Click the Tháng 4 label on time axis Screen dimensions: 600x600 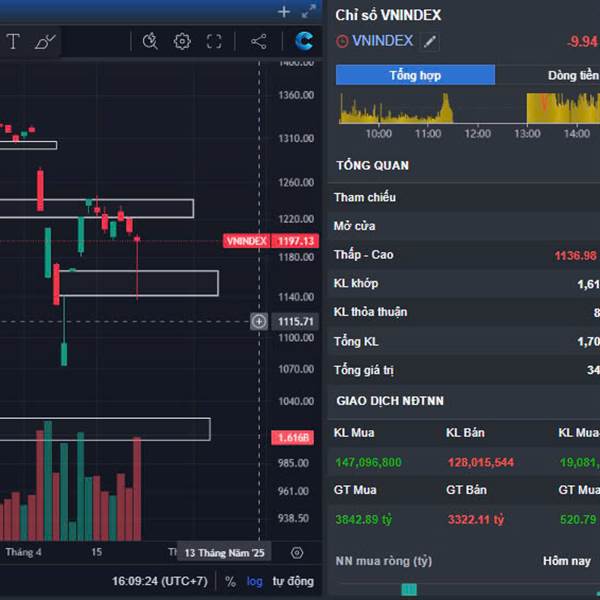(23, 552)
